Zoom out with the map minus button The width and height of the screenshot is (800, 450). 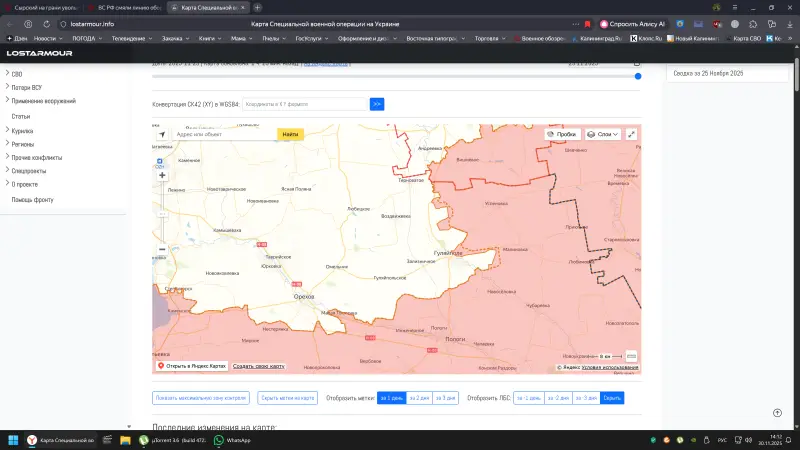162,249
